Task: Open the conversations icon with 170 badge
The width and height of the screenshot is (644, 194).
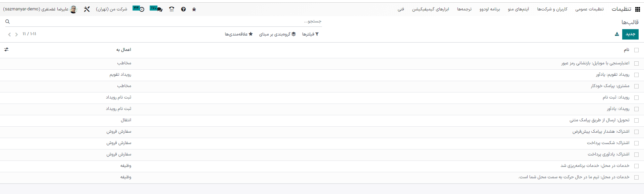Action: 156,9
